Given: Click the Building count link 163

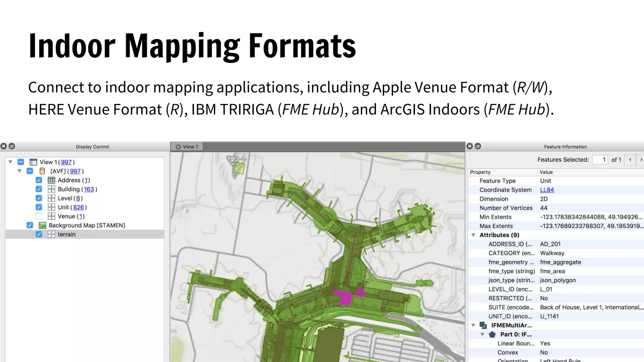Looking at the screenshot, I should click(89, 189).
